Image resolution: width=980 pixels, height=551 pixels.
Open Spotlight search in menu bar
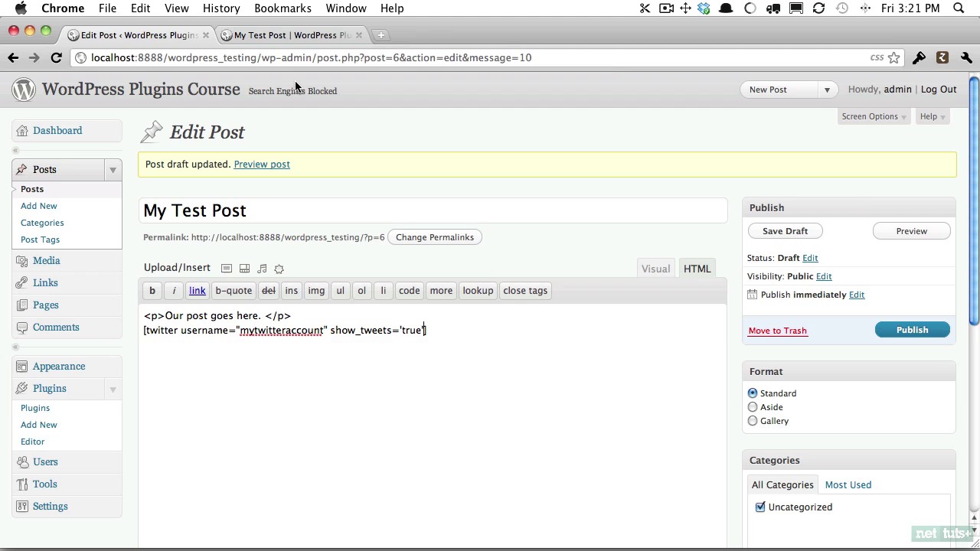coord(959,8)
